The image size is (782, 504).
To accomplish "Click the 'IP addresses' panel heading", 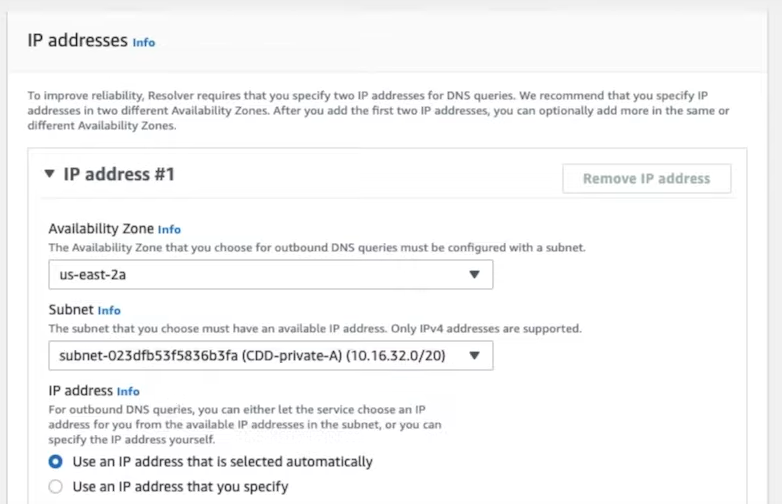I will [x=77, y=40].
